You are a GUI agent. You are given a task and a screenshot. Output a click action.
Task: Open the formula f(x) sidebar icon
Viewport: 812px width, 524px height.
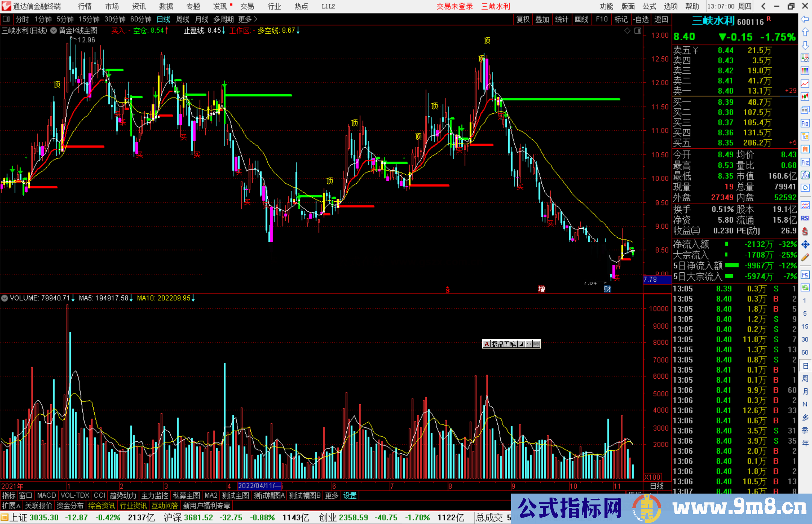pyautogui.click(x=805, y=175)
